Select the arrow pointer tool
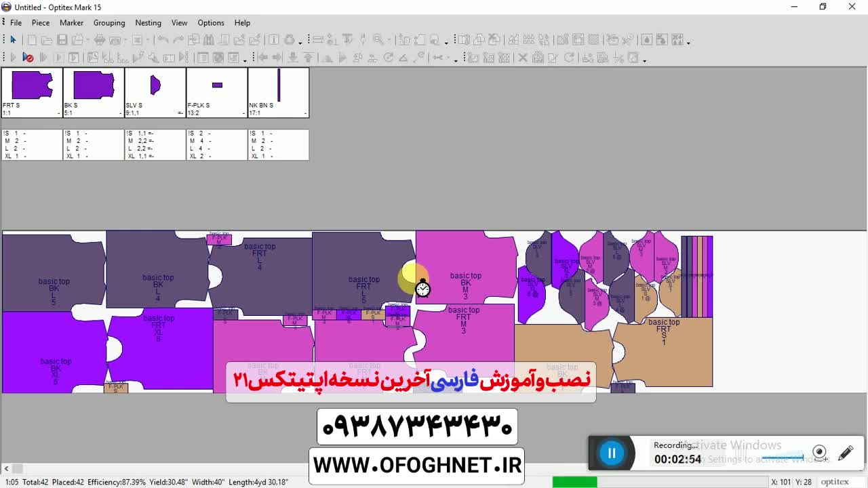 [x=13, y=40]
